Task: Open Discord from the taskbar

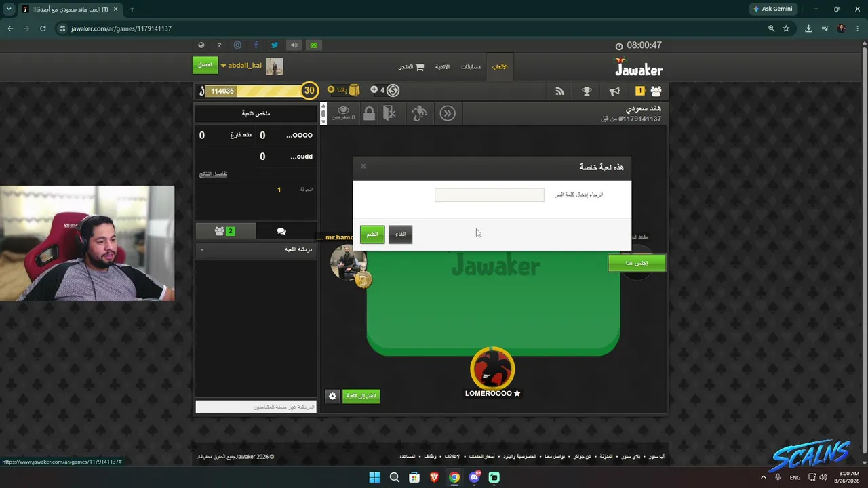Action: click(x=474, y=478)
